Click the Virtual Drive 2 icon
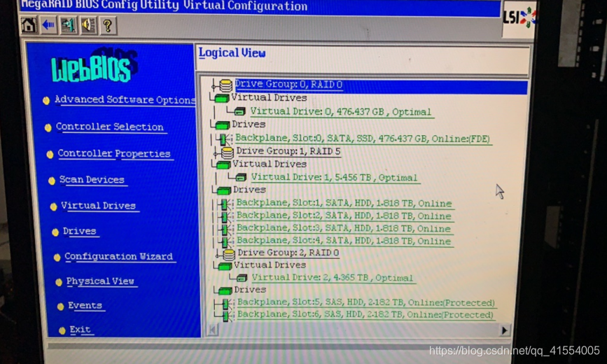607x364 pixels. [x=242, y=278]
